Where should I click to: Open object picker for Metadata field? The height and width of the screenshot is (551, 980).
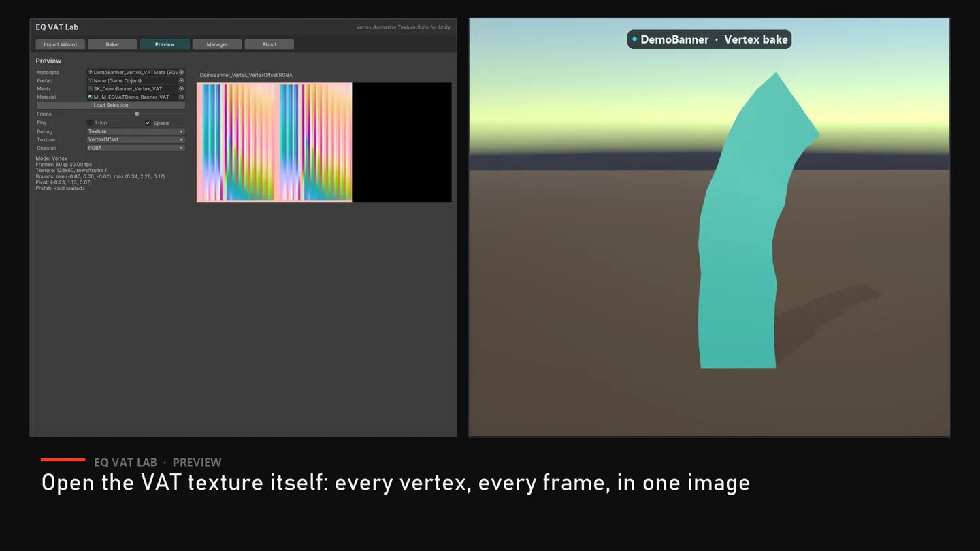coord(182,72)
